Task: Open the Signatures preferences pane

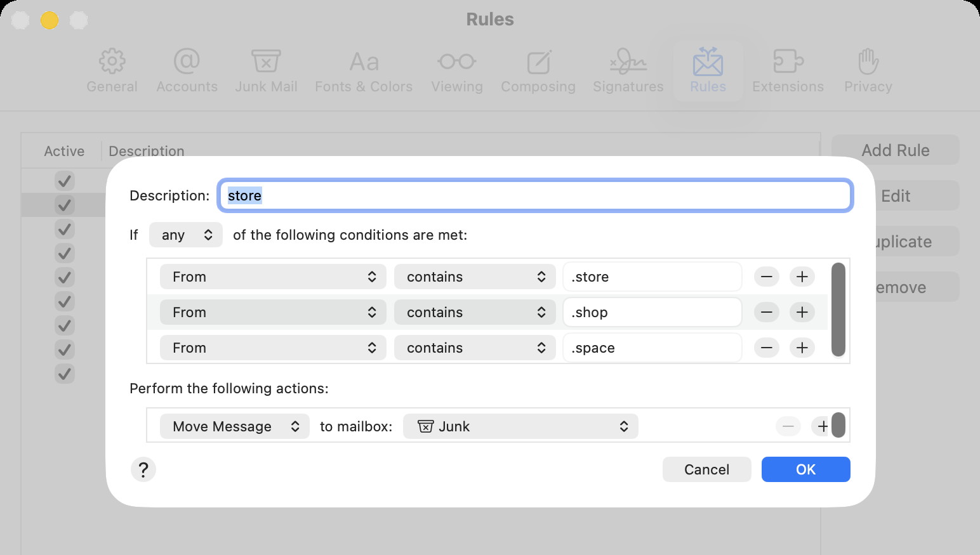Action: 627,70
